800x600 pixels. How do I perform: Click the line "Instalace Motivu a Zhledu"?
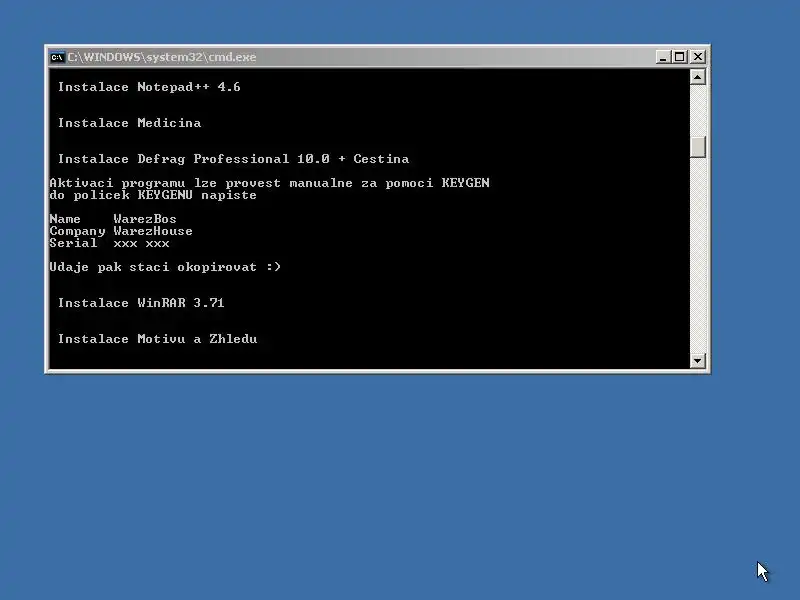158,339
